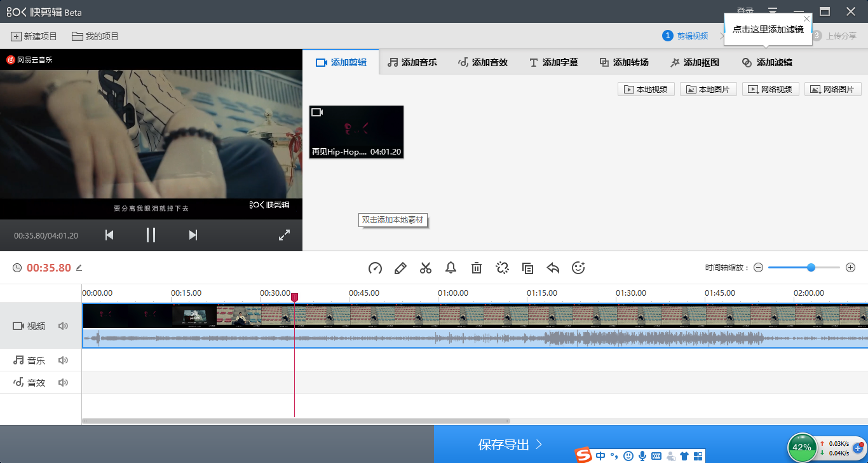Open the IME emoji smiley panel
The width and height of the screenshot is (868, 463).
628,455
